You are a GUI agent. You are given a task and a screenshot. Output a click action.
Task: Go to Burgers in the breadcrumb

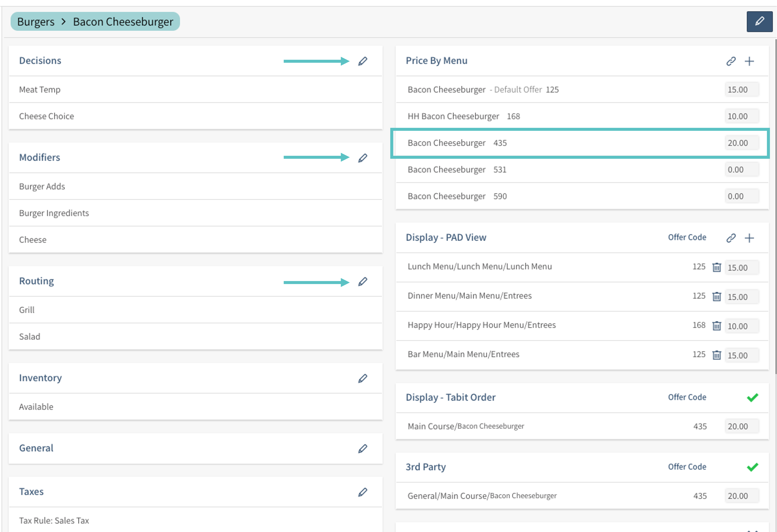click(x=36, y=22)
